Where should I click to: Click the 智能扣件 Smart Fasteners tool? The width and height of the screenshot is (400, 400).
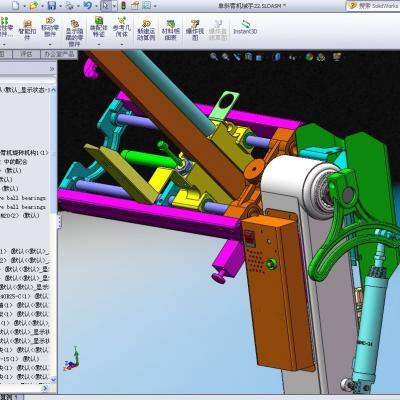click(27, 29)
